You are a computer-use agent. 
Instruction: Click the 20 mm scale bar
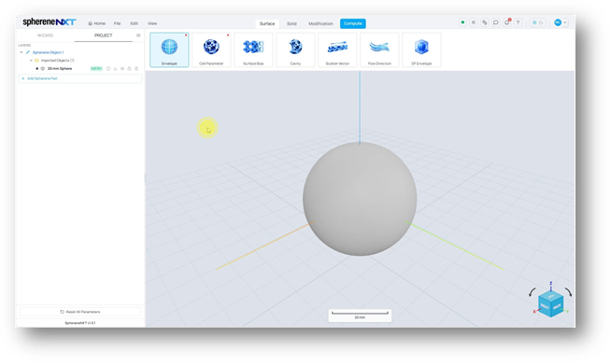[x=360, y=315]
